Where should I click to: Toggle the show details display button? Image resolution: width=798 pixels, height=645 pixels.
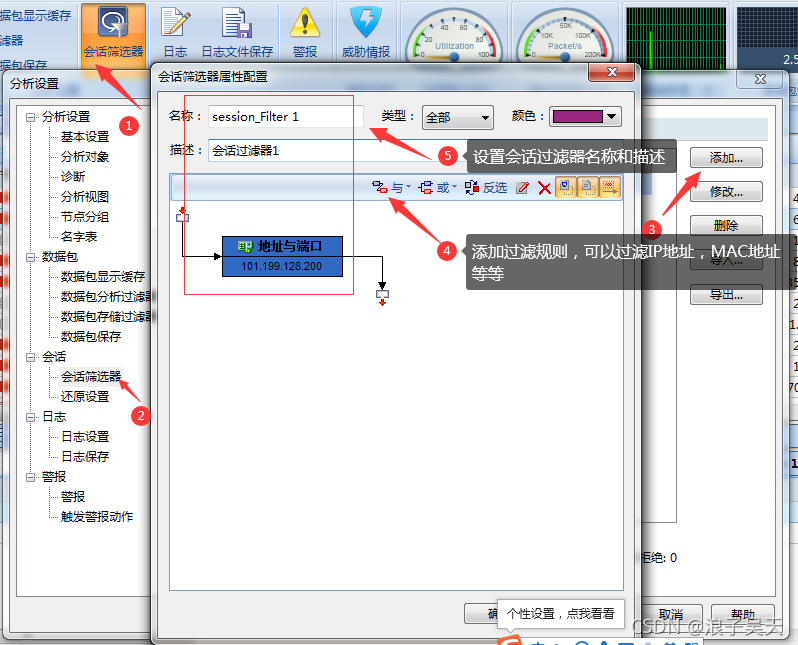588,187
